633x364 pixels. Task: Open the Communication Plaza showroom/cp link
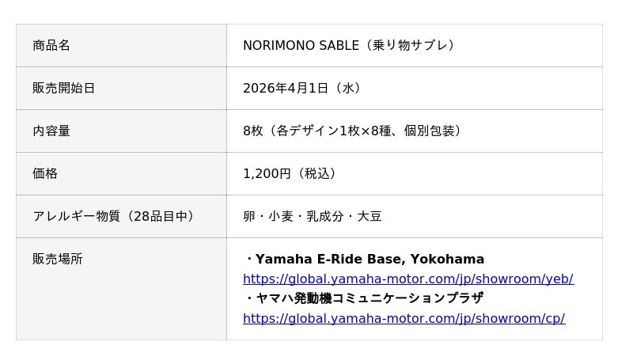pos(404,318)
